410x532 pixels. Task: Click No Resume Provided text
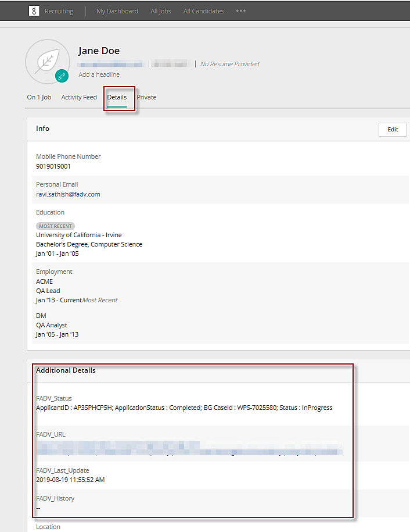(230, 64)
